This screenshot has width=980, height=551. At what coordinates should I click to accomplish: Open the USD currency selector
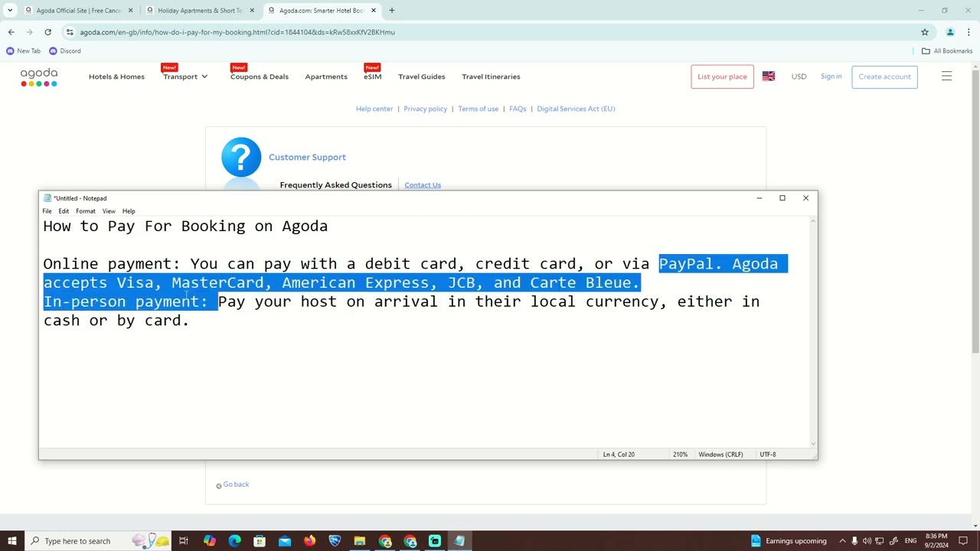[799, 77]
